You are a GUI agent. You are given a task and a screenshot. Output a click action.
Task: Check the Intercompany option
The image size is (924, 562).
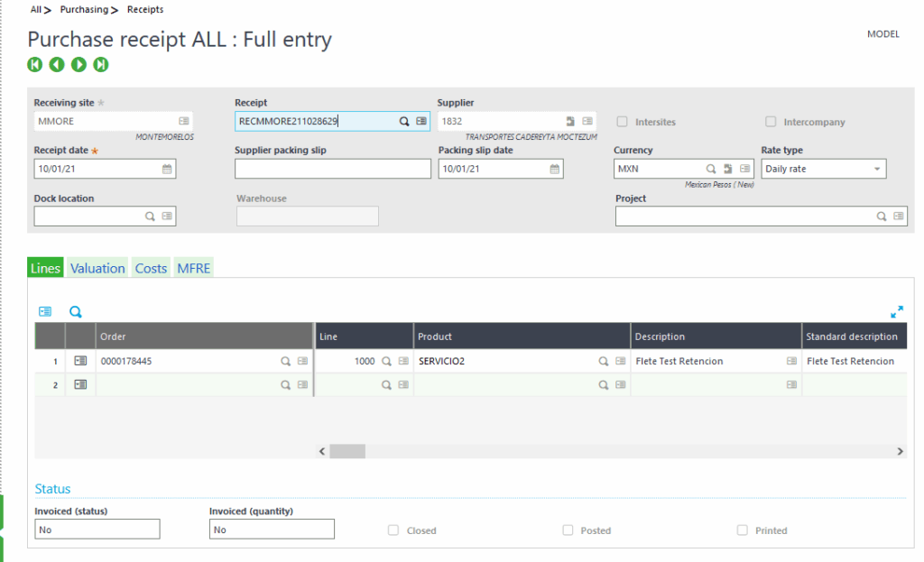771,122
